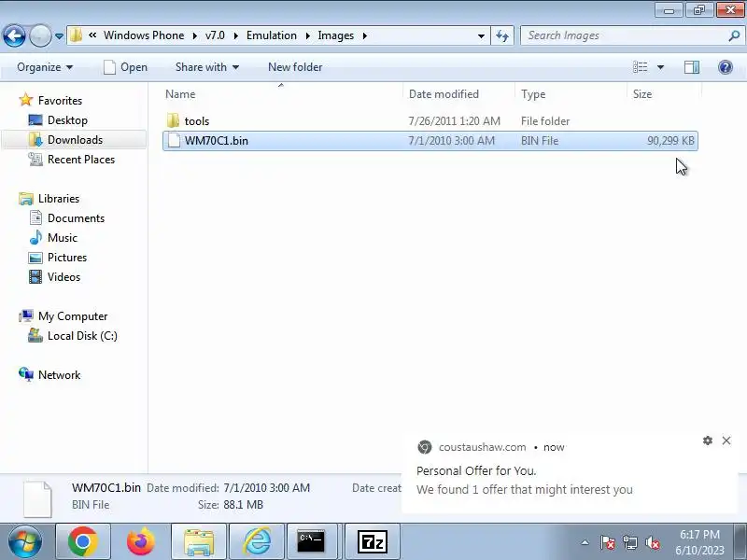Click the Emulation breadcrumb segment
Image resolution: width=747 pixels, height=560 pixels.
(272, 35)
